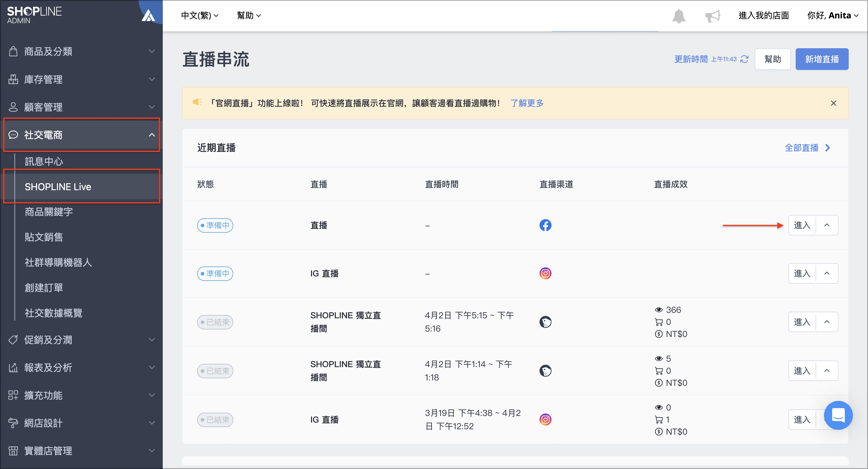
Task: Open chevron options for 下午1:14 broadcast row
Action: point(826,371)
